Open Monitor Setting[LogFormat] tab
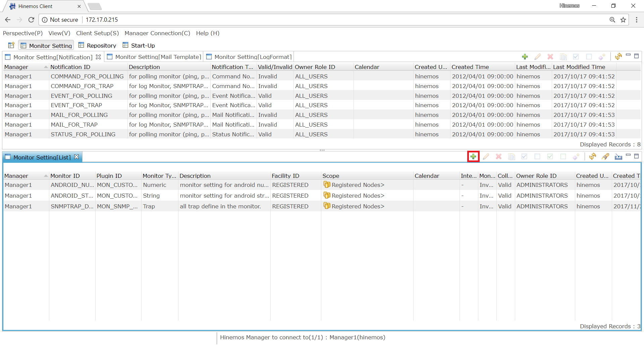The height and width of the screenshot is (345, 644). 249,57
